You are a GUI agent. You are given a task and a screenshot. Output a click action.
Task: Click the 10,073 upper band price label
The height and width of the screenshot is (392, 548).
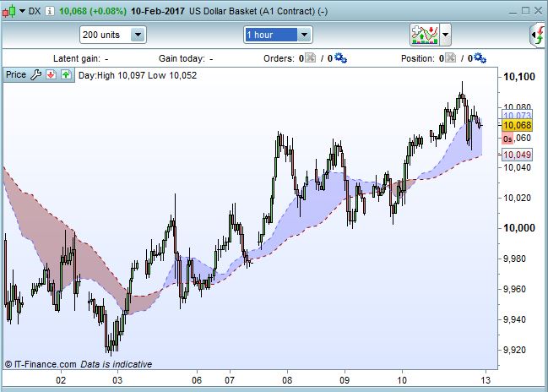[517, 114]
